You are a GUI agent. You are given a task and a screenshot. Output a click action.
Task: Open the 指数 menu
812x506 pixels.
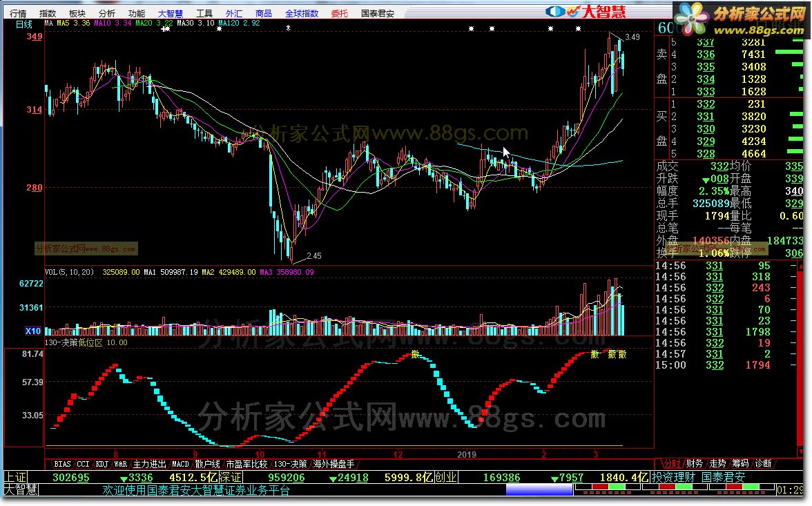(x=48, y=14)
